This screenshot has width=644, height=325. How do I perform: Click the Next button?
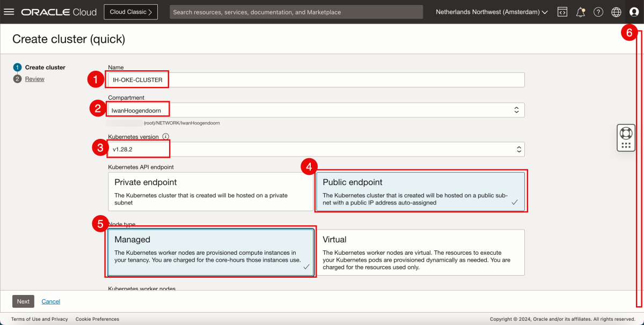pos(23,301)
